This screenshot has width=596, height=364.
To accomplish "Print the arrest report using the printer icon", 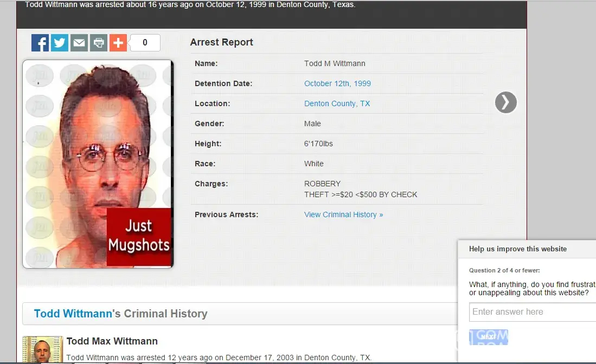I will 99,43.
